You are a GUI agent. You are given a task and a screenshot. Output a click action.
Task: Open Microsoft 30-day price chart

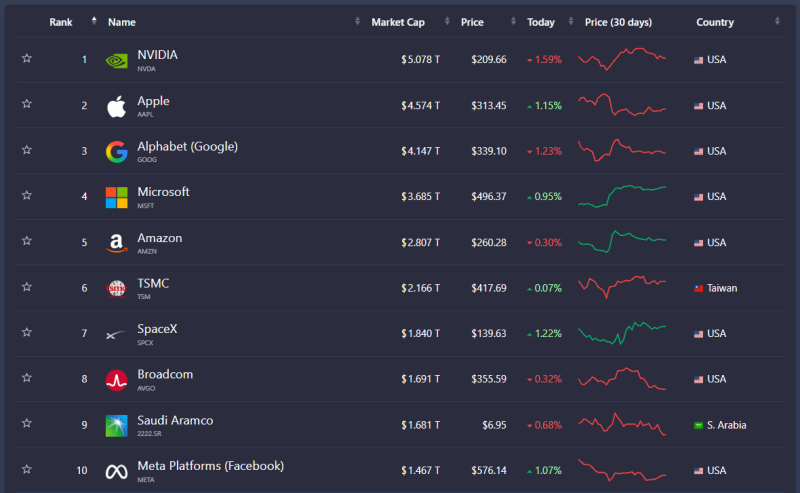[x=621, y=196]
